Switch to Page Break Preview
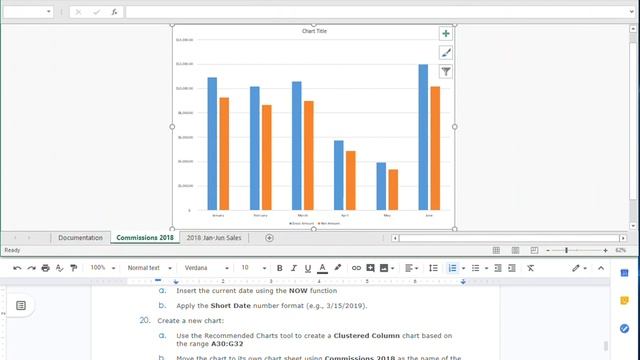Viewport: 640px width, 360px height. pos(534,250)
